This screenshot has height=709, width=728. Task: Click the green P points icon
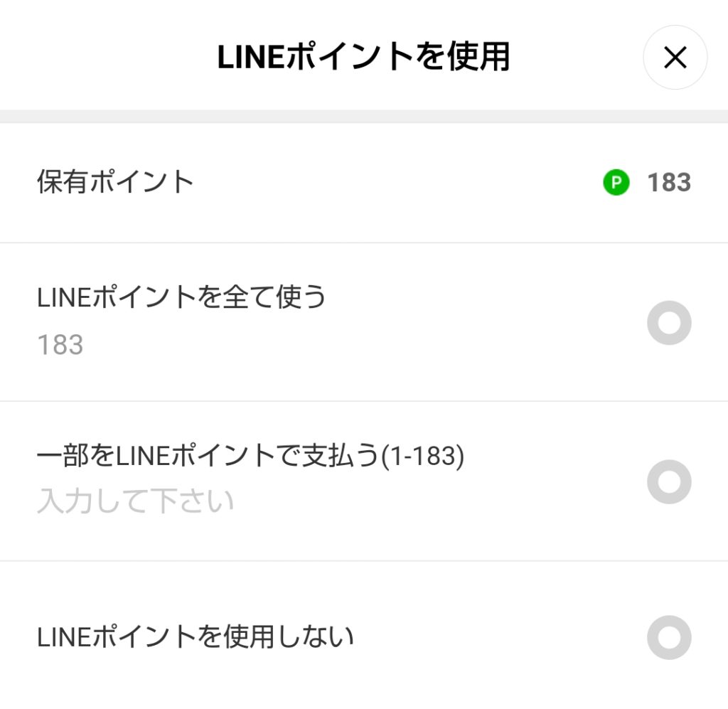pyautogui.click(x=616, y=183)
